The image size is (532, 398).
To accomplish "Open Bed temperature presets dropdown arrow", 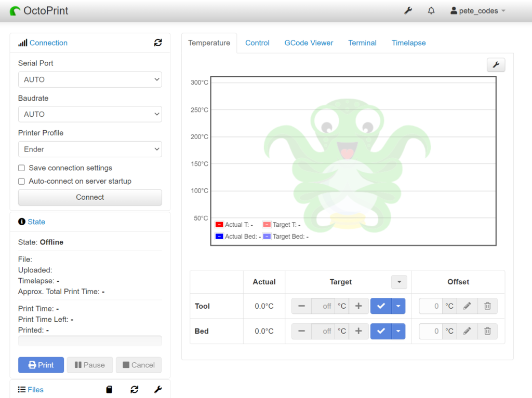I will click(x=398, y=331).
